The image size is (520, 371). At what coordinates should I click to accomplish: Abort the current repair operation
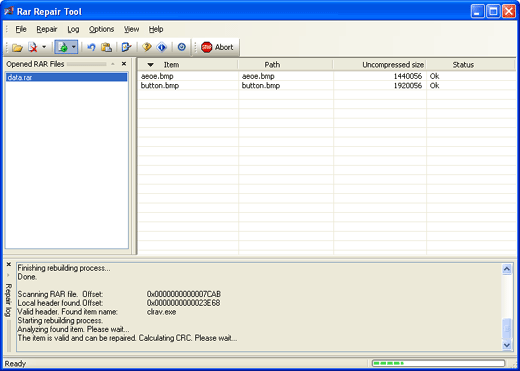(217, 47)
